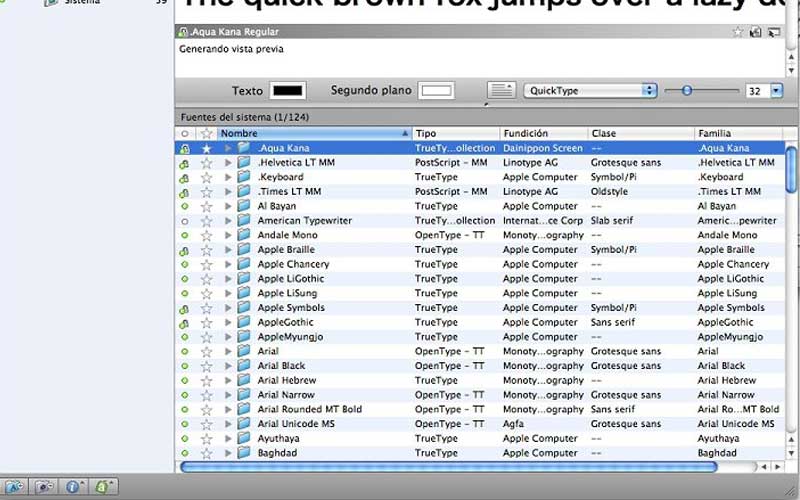
Task: Click the green lock font button in bottom toolbar
Action: [x=104, y=487]
